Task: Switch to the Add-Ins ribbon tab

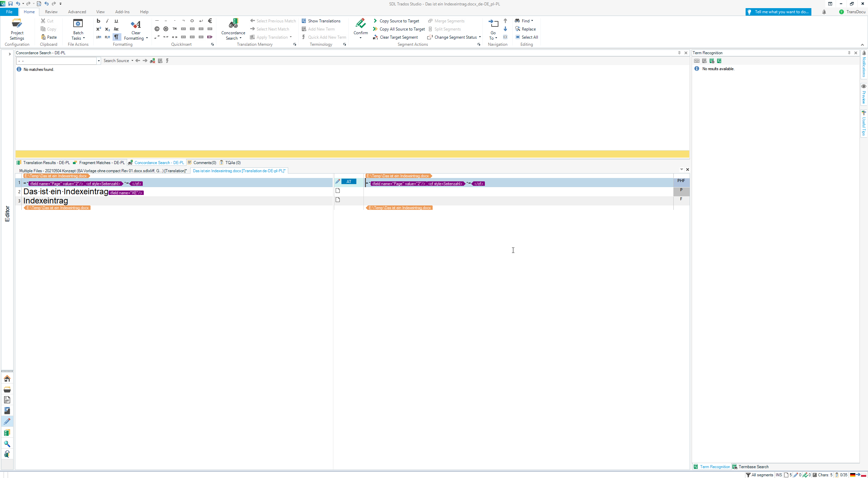Action: click(122, 12)
